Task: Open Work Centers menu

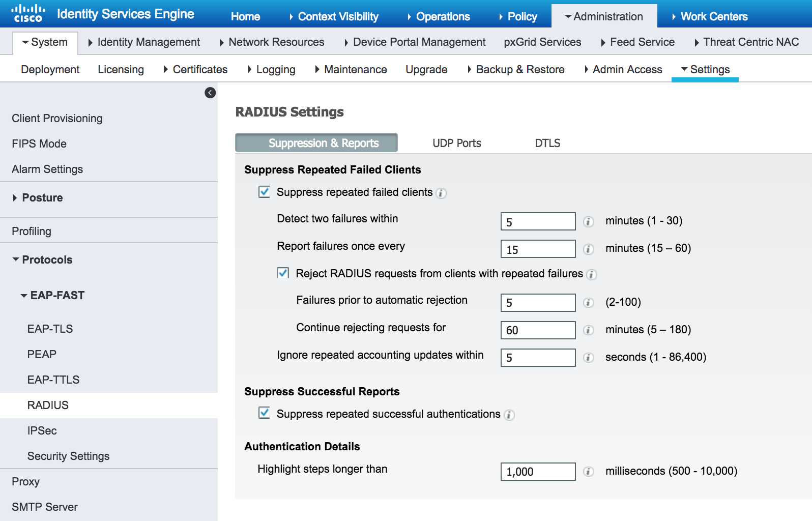Action: click(710, 17)
